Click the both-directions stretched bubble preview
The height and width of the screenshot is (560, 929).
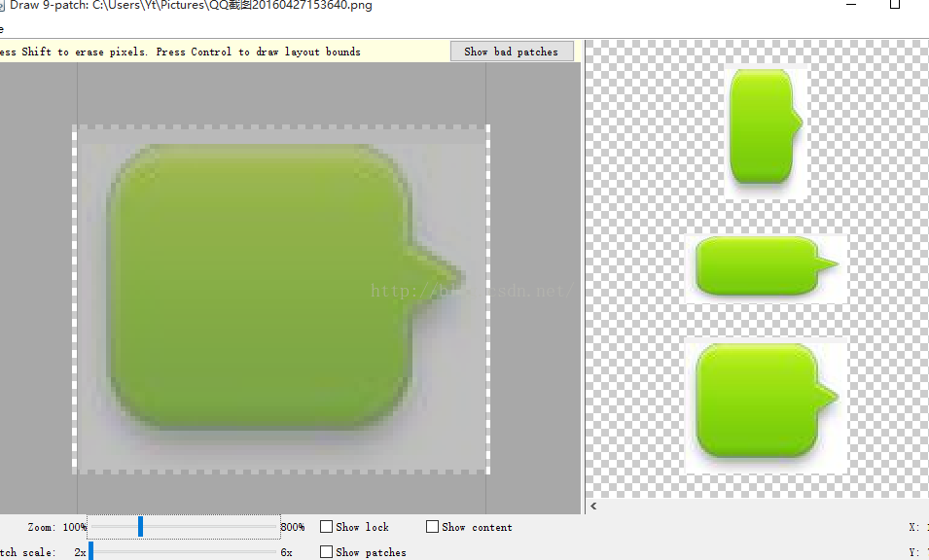(767, 405)
